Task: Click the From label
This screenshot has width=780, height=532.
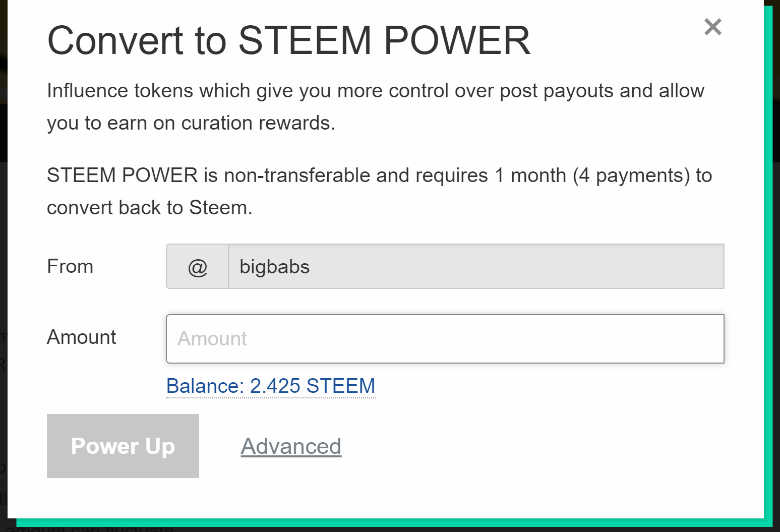Action: click(x=70, y=266)
